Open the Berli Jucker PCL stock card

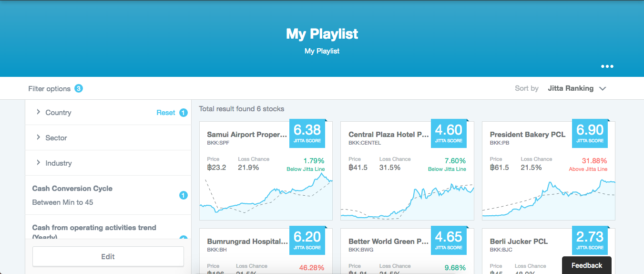549,251
